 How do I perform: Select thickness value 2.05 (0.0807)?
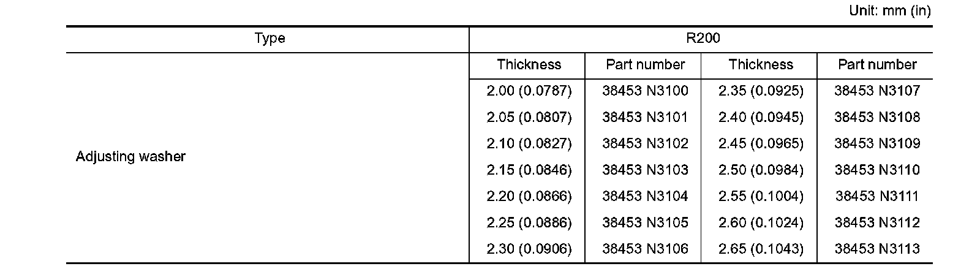(529, 118)
